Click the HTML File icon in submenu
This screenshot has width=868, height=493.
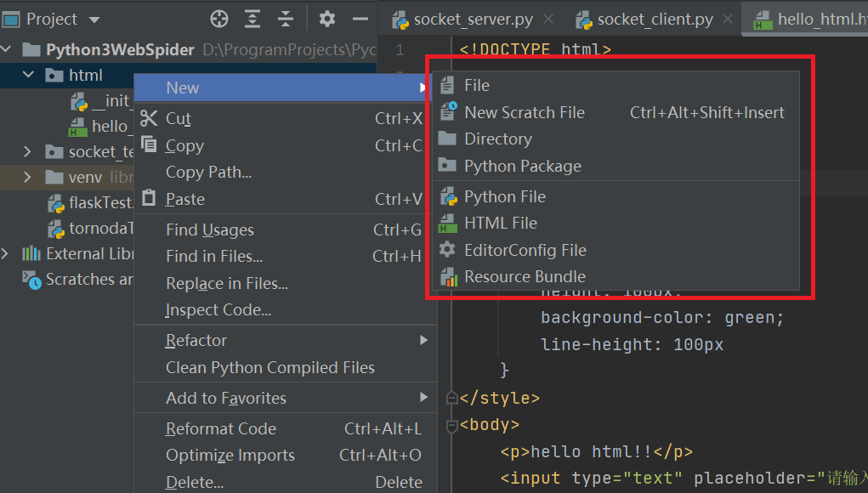tap(448, 224)
